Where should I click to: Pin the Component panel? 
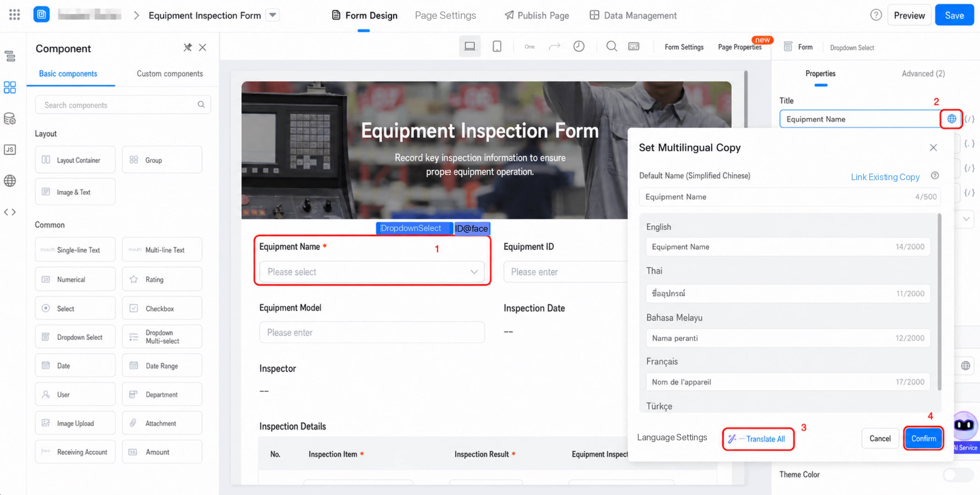[187, 47]
